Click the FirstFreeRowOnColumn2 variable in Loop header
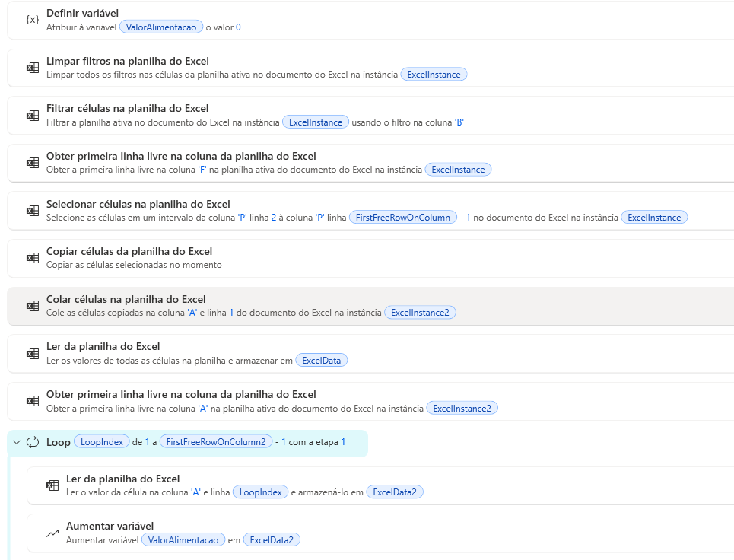The height and width of the screenshot is (560, 734). (x=216, y=442)
